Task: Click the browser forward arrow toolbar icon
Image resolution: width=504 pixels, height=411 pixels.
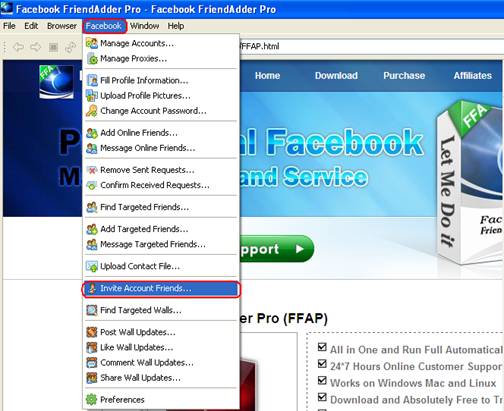Action: point(36,47)
